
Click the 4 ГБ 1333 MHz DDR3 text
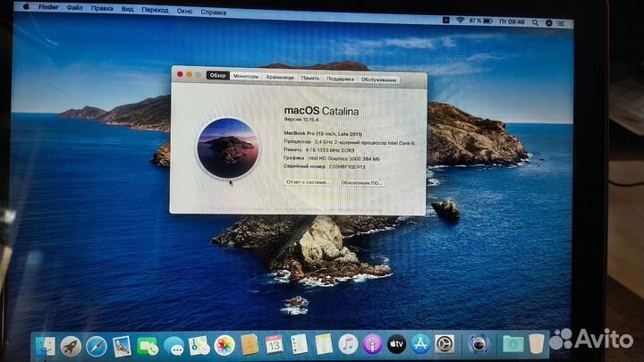point(330,150)
